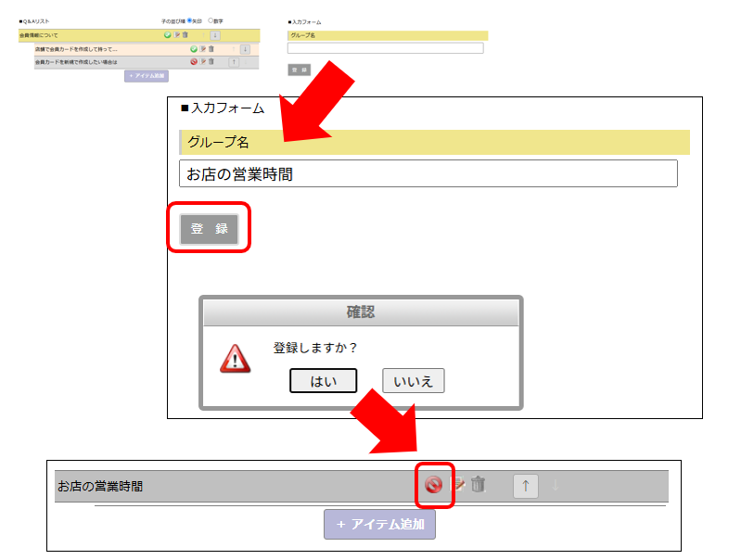Cancel registration by clicking いいえ
Viewport: 741px width, 560px height.
point(413,381)
